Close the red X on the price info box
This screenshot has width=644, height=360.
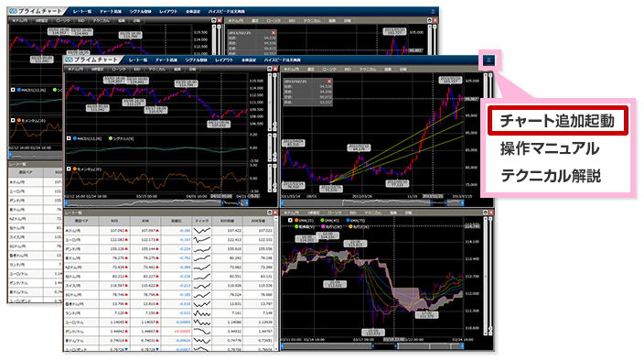point(329,82)
